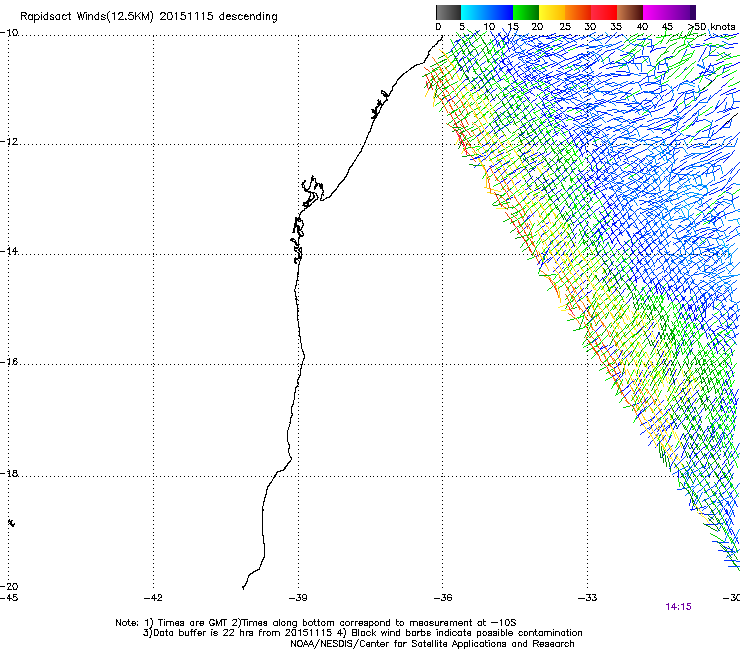Click the "-12" latitude axis label
The image size is (740, 650).
[x=9, y=142]
